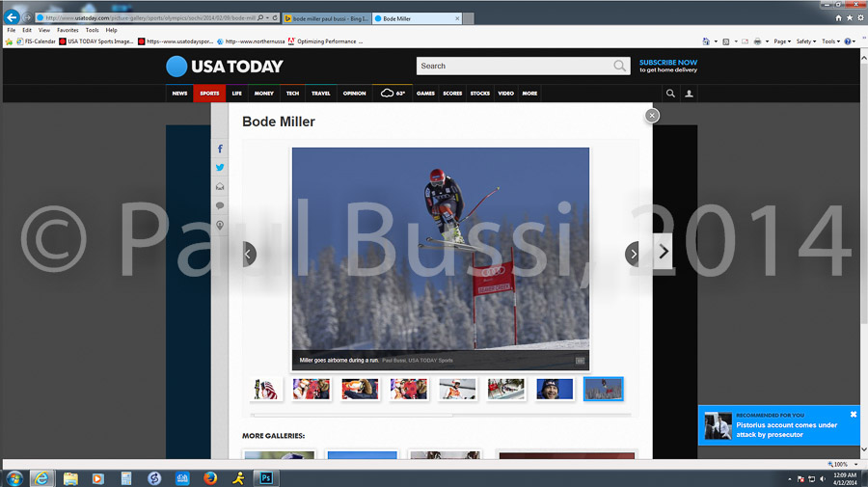Click the browser address bar URL
This screenshot has width=868, height=487.
(x=149, y=18)
